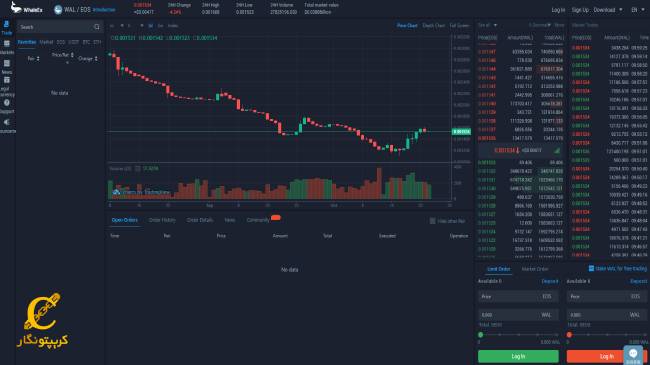650x365 pixels.
Task: Switch to Depth Chart view
Action: 434,26
